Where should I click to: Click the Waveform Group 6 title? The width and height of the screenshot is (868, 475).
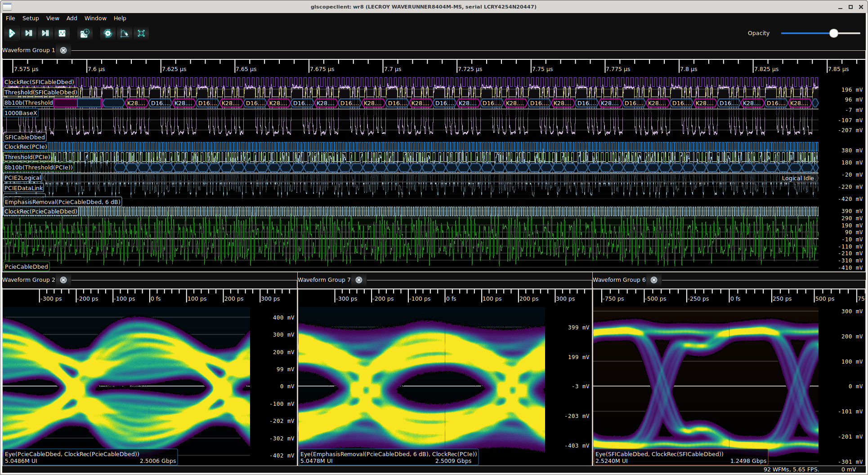click(x=619, y=280)
